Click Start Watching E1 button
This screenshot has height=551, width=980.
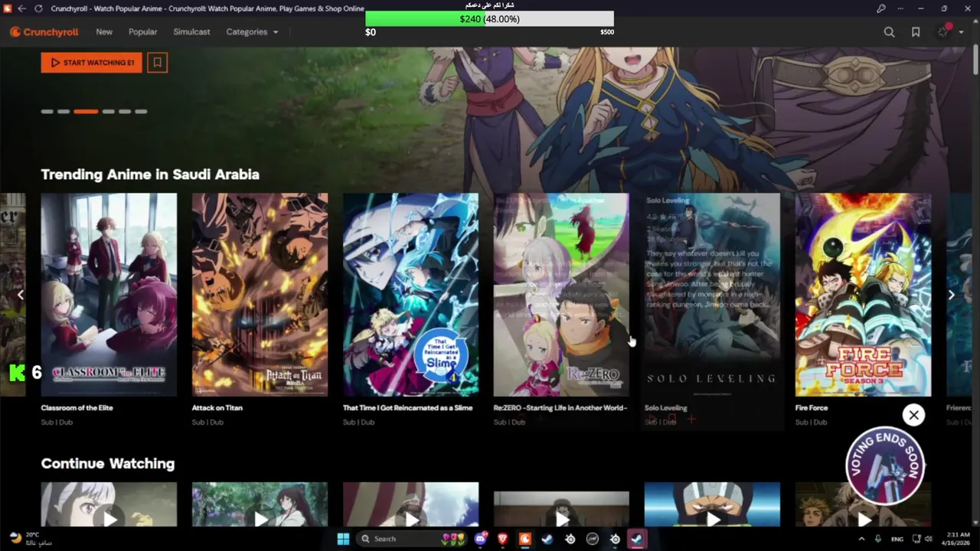click(91, 63)
